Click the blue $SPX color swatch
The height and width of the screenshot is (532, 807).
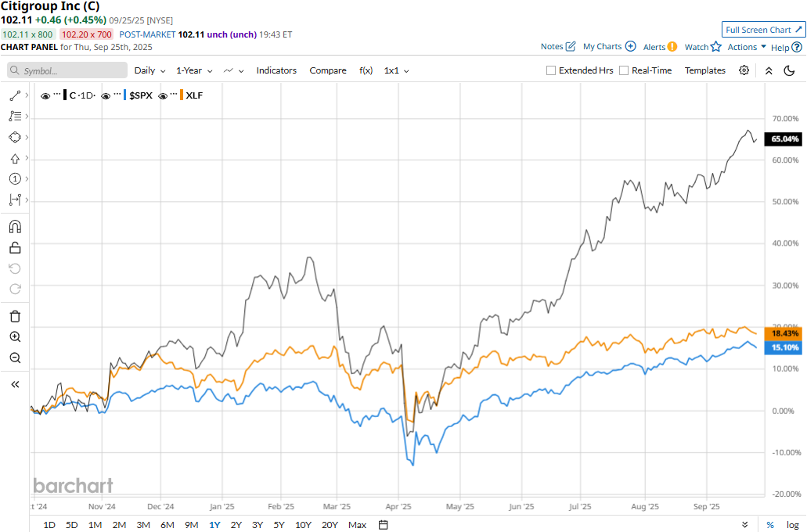coord(124,95)
